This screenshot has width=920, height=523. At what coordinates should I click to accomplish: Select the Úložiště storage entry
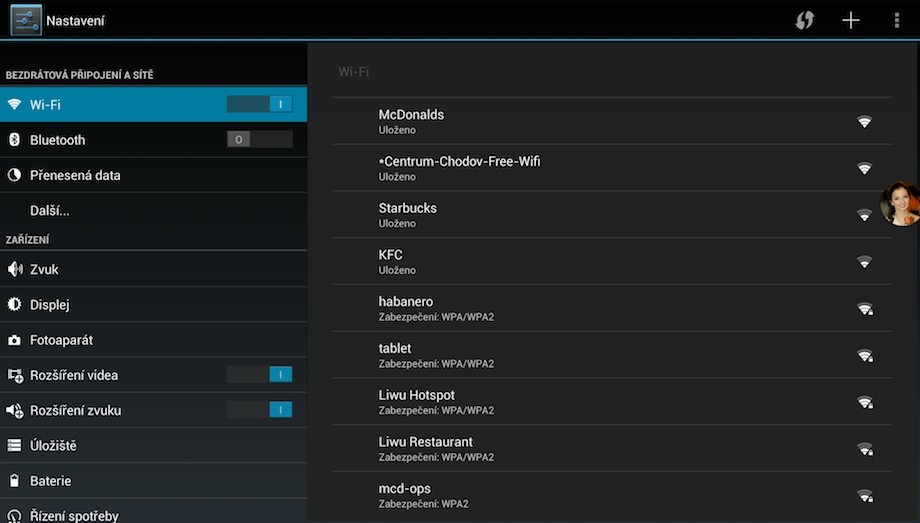pos(154,446)
